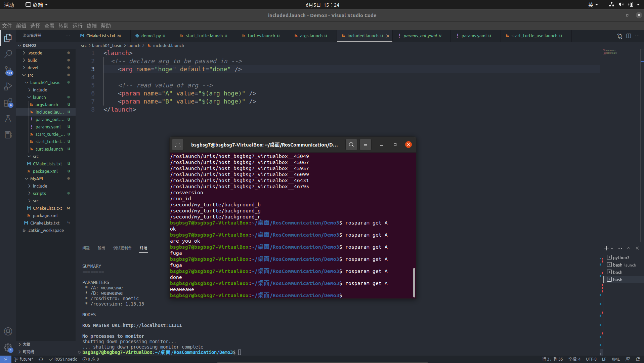Screen dimensions: 644x363
Task: Click errors and warnings count in status bar
Action: coord(91,359)
